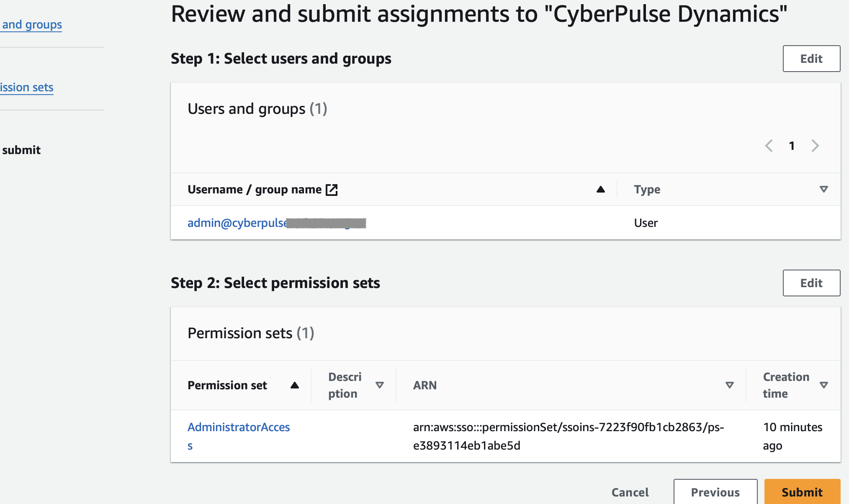Go to next page in Users pagination
849x504 pixels.
(815, 146)
